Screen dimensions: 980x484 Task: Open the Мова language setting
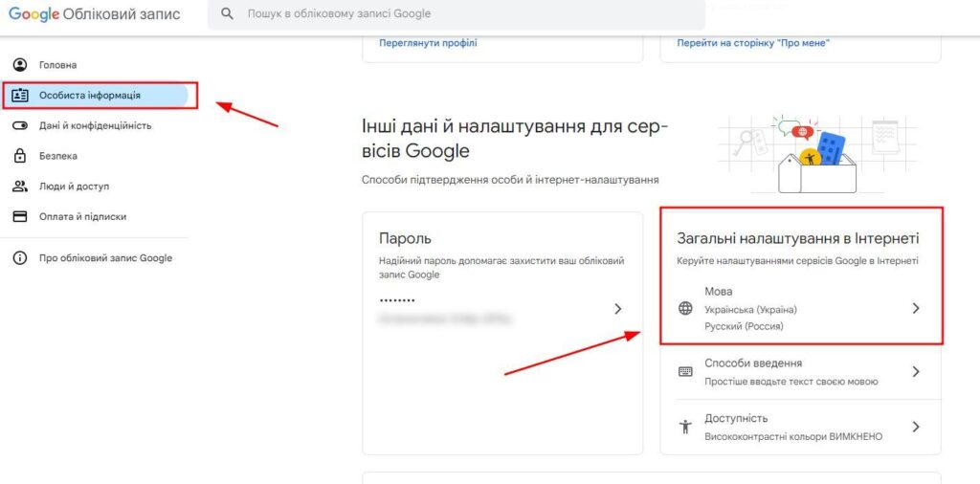(x=801, y=309)
